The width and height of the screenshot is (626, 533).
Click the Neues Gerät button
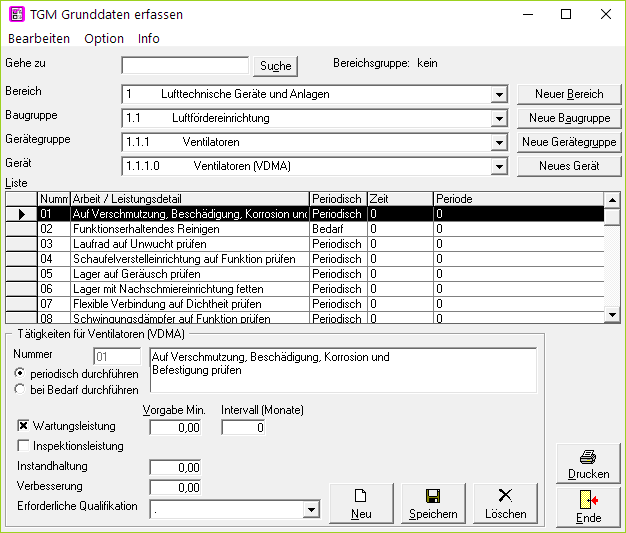tap(569, 166)
